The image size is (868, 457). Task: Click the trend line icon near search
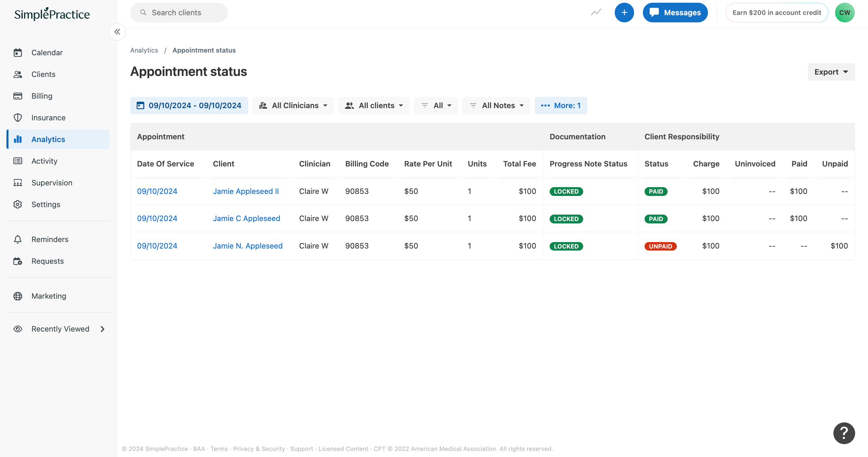[x=596, y=12]
